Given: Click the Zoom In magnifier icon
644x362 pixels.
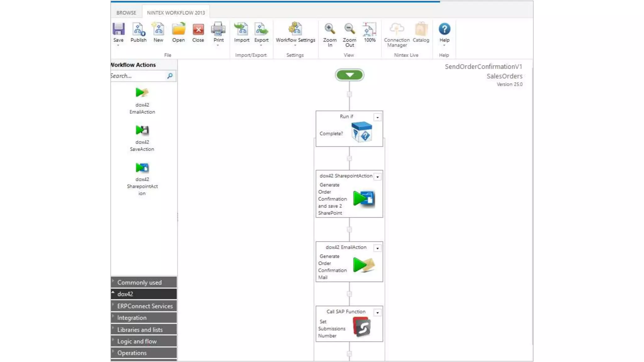Looking at the screenshot, I should [330, 29].
